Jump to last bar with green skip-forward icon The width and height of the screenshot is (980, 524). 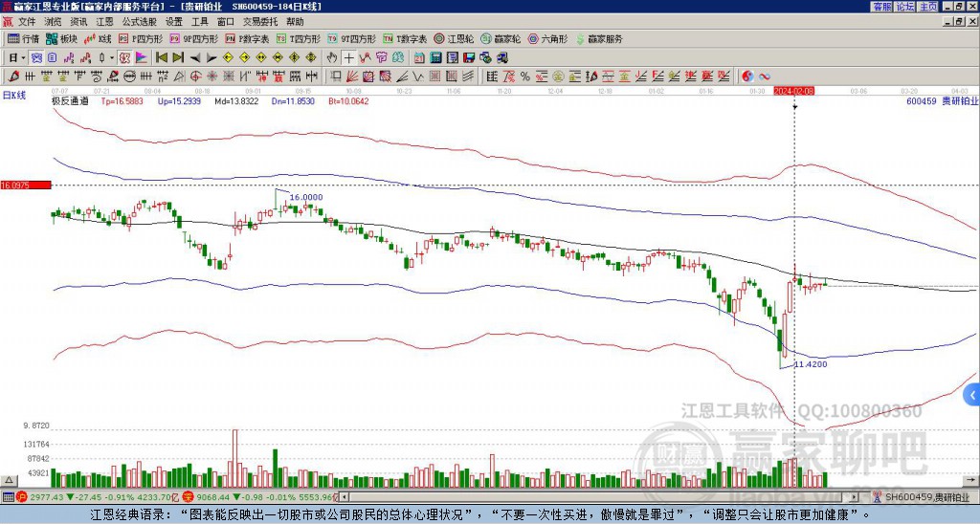(x=178, y=57)
